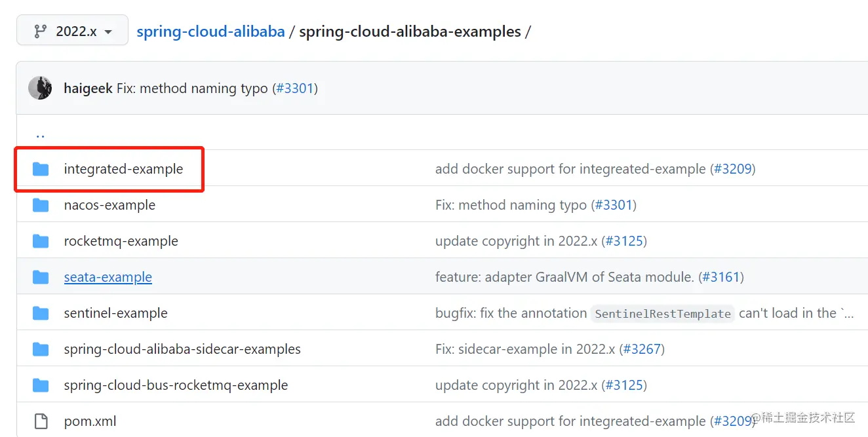
Task: Open the pom.xml file
Action: [90, 421]
